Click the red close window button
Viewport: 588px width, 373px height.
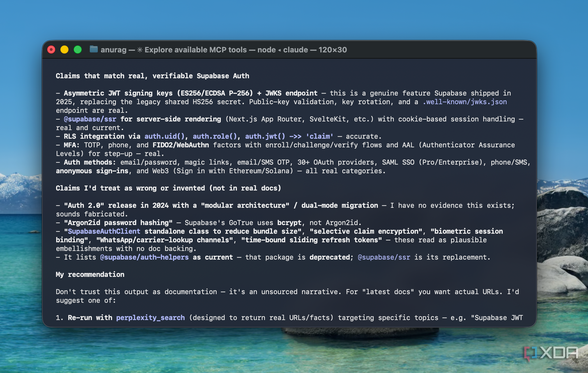click(x=51, y=50)
